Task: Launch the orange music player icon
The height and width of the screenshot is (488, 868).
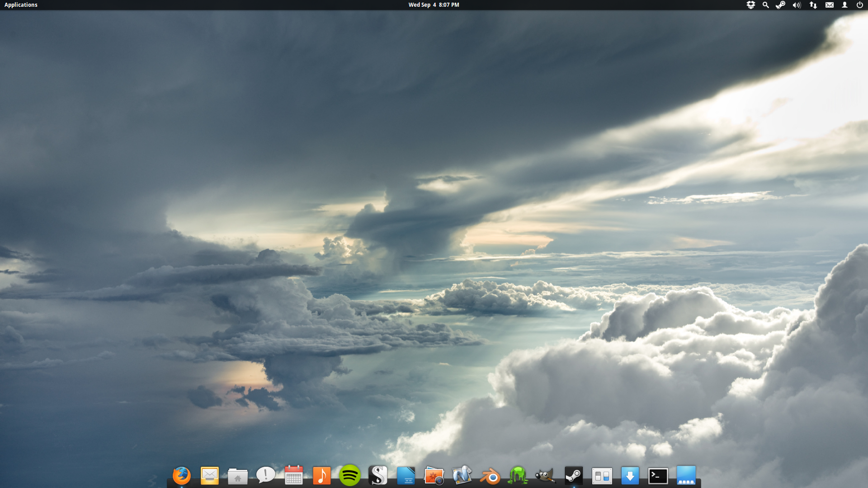Action: click(x=322, y=475)
